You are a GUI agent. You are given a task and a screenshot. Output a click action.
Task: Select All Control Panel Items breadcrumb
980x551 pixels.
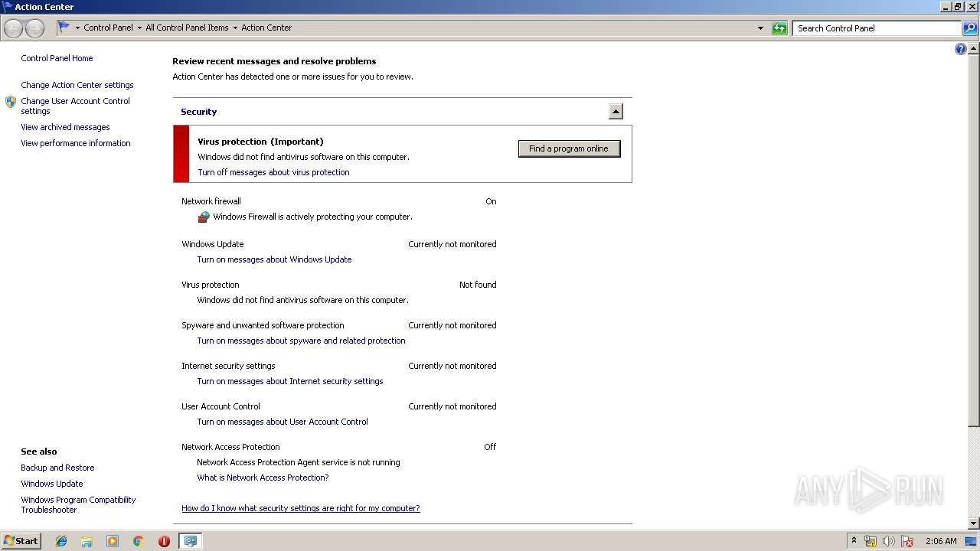(187, 28)
